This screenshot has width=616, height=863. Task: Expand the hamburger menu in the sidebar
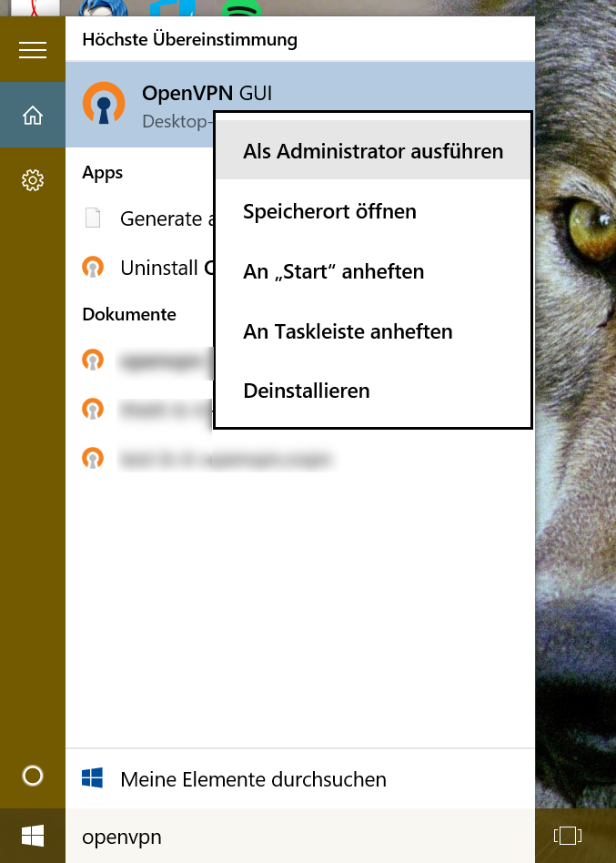[x=33, y=50]
